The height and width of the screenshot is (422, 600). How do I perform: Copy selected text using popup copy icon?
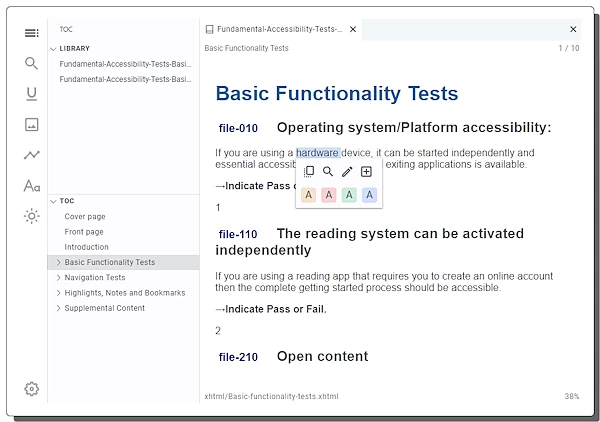click(309, 172)
